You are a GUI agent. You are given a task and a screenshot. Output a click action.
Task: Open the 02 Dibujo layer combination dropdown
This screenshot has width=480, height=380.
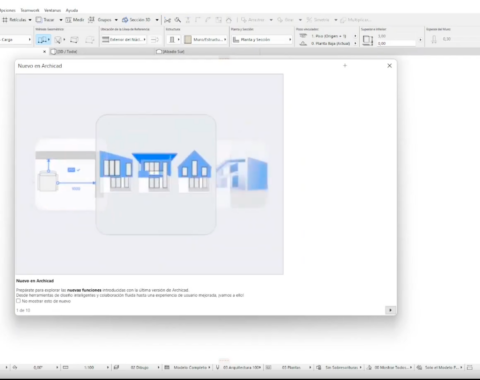140,367
